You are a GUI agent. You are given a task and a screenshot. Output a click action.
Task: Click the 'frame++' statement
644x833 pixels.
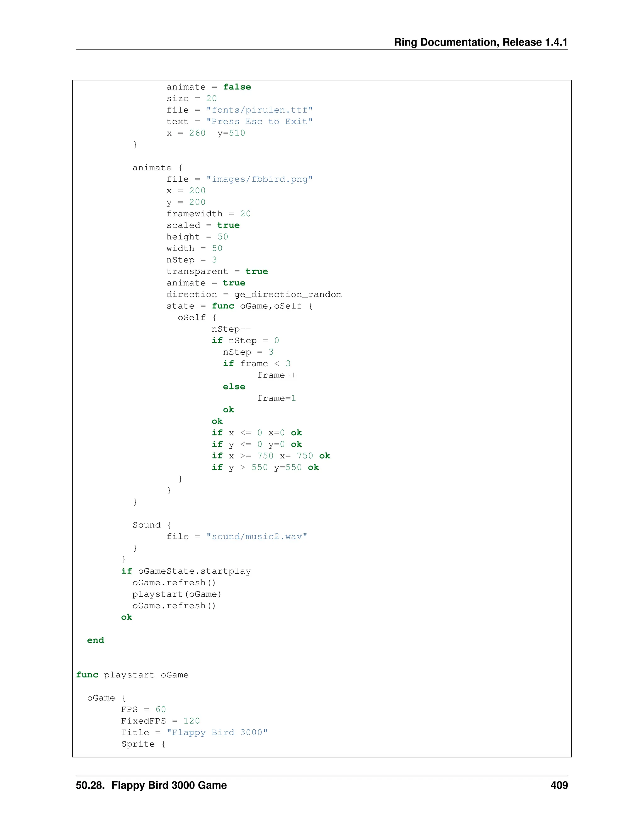[277, 375]
